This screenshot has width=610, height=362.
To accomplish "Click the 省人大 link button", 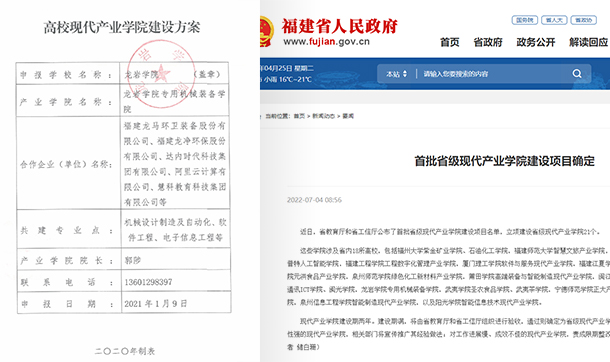I will [x=554, y=20].
